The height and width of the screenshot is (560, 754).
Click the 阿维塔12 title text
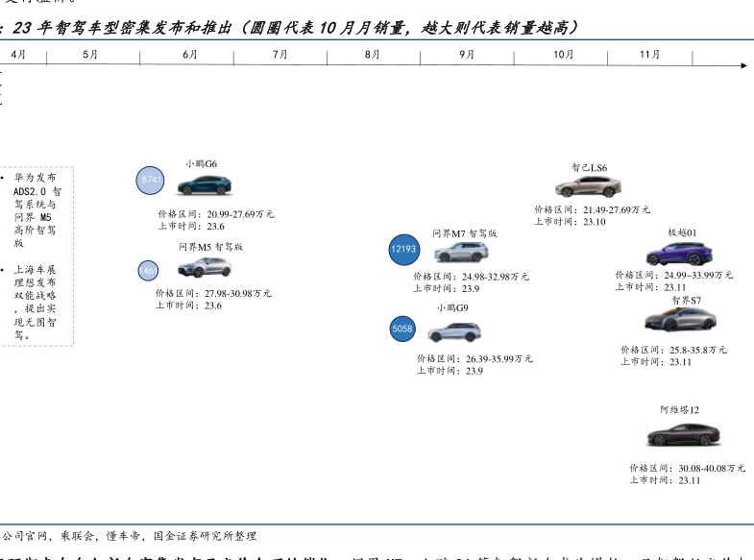coord(680,410)
